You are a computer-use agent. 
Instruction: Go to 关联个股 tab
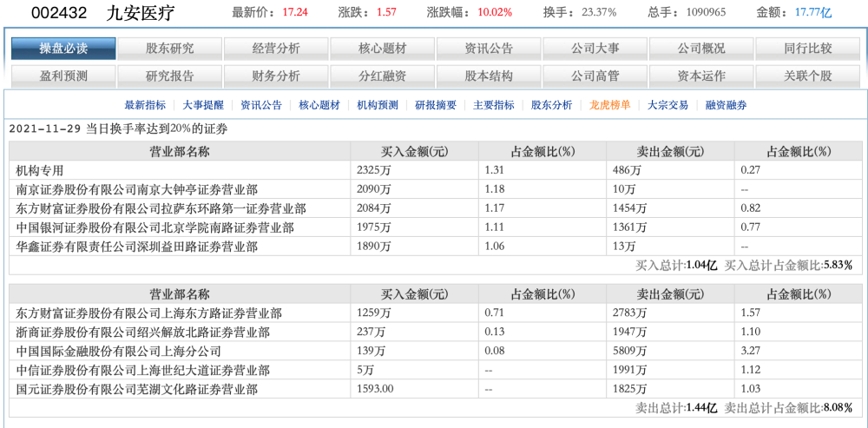tap(807, 76)
